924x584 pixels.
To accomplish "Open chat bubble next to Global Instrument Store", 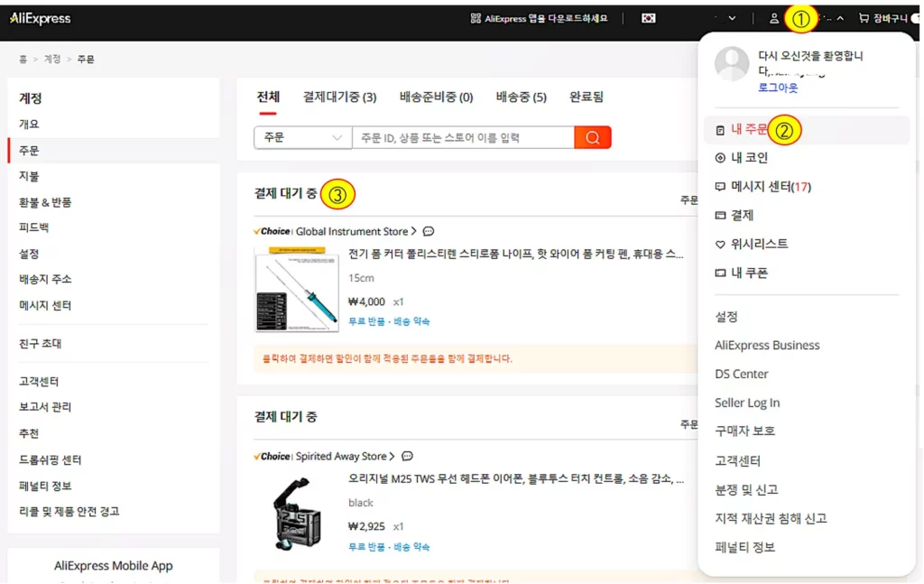I will (x=429, y=231).
